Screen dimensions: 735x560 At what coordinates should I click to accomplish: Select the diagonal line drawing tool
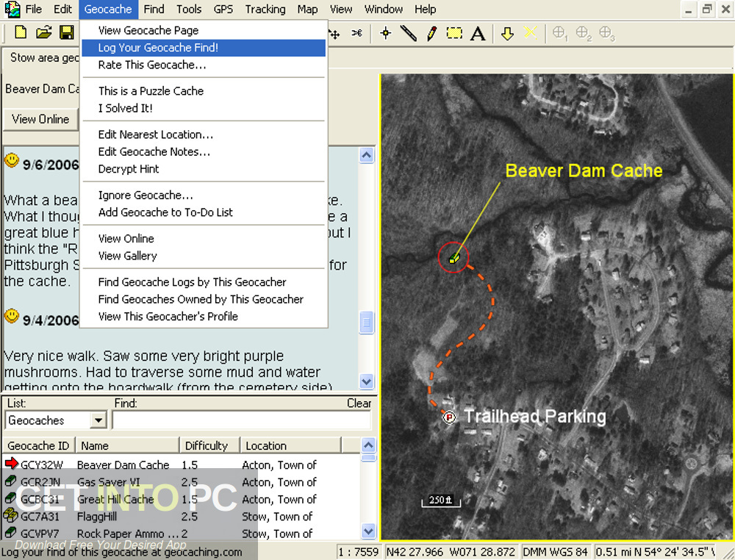408,33
